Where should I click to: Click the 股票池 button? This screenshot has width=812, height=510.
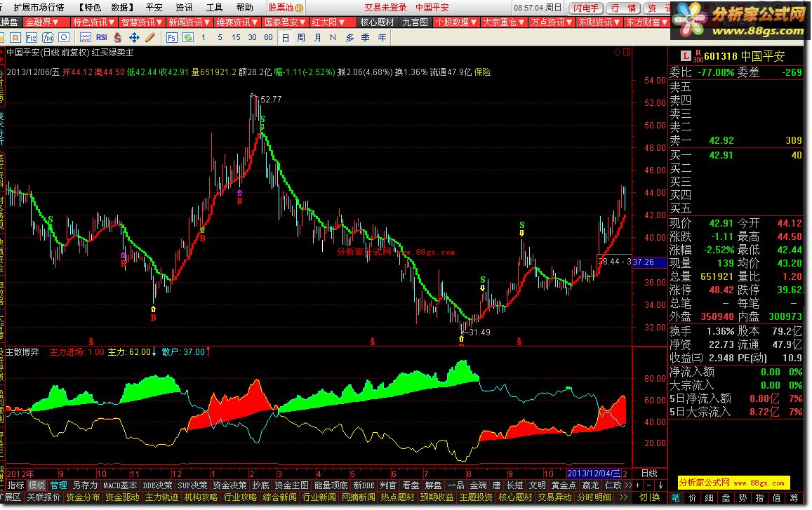click(285, 8)
